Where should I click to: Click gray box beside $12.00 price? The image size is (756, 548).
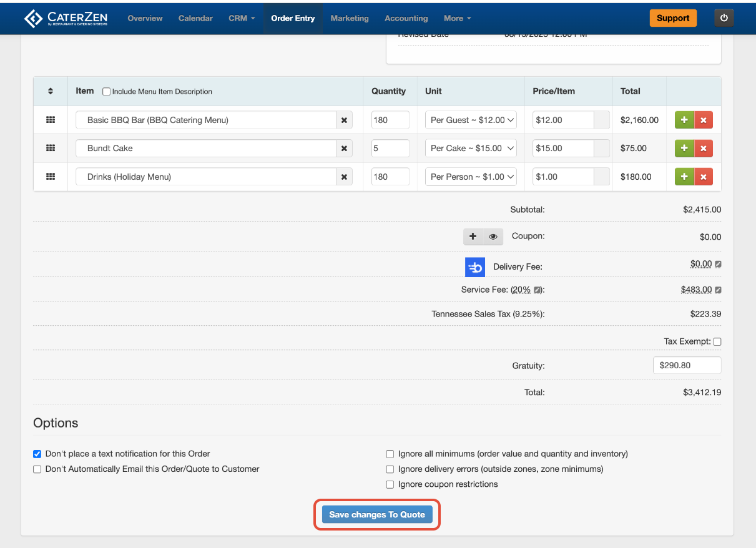(x=602, y=120)
